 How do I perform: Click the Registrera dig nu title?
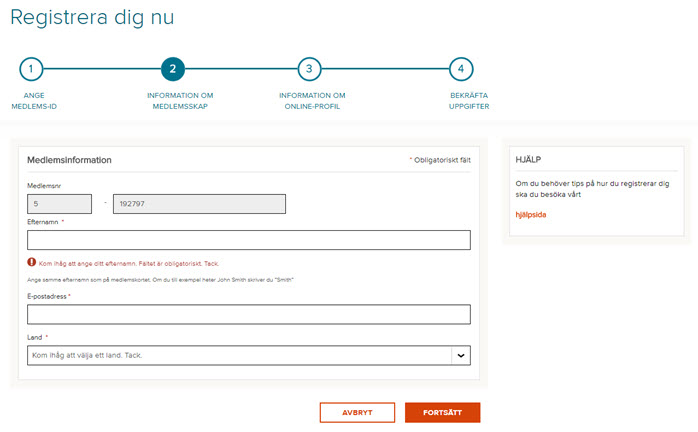click(x=92, y=18)
